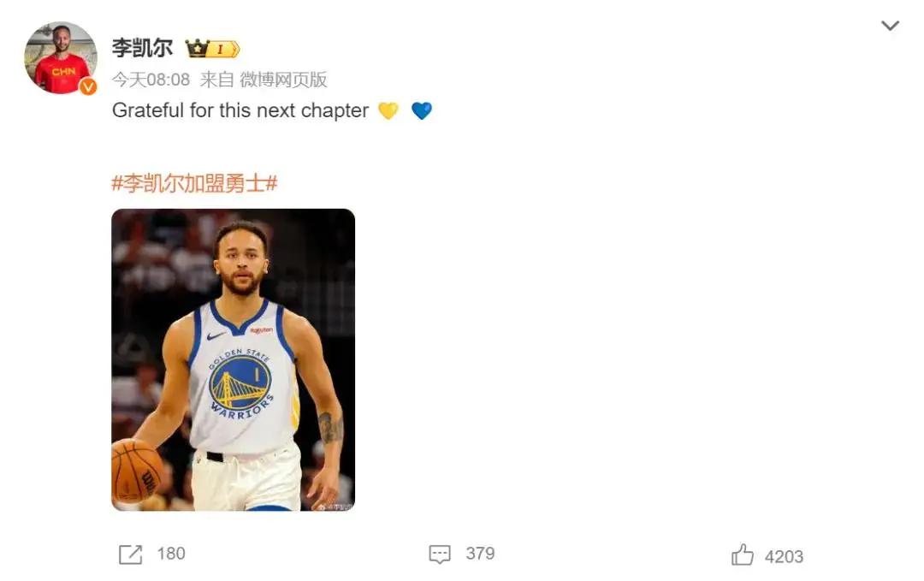Click the "Grateful for this next chapter" text
The height and width of the screenshot is (581, 924).
240,111
